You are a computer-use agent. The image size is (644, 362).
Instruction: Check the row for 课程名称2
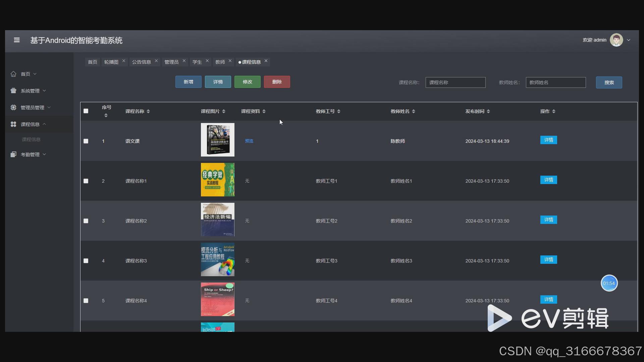point(86,221)
